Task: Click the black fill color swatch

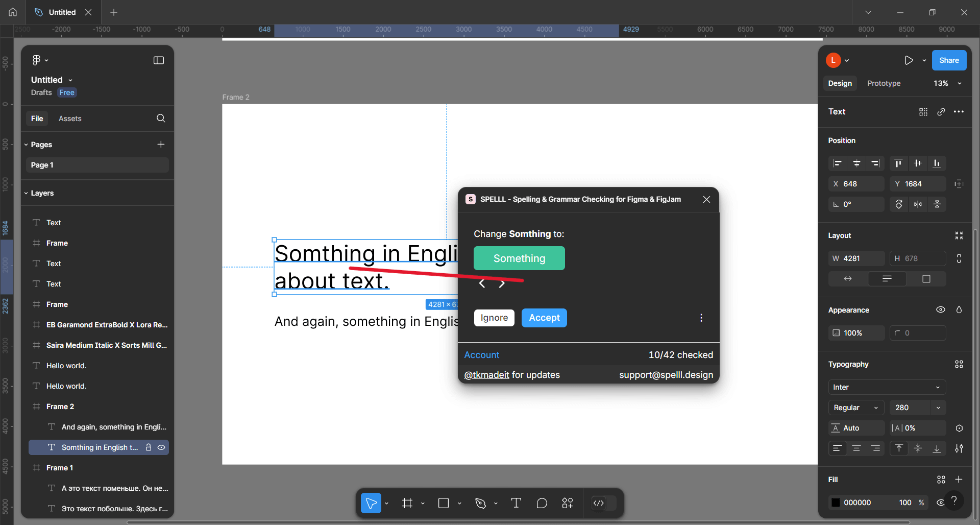Action: click(836, 503)
